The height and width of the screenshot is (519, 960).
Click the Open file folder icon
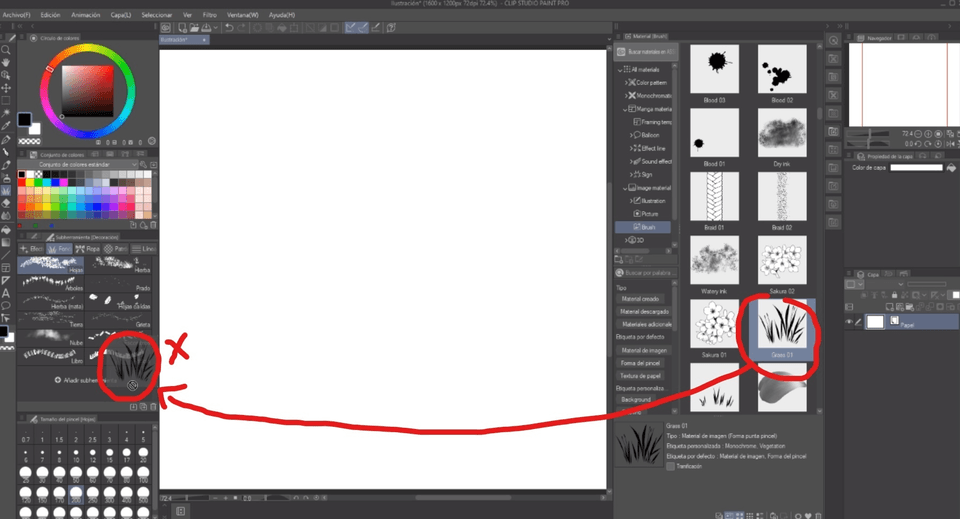click(x=194, y=28)
